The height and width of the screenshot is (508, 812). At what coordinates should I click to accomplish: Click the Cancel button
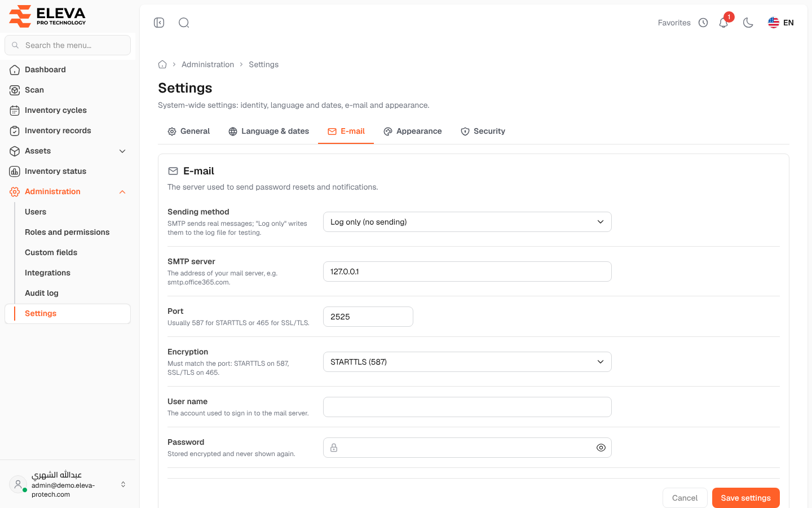pos(685,498)
